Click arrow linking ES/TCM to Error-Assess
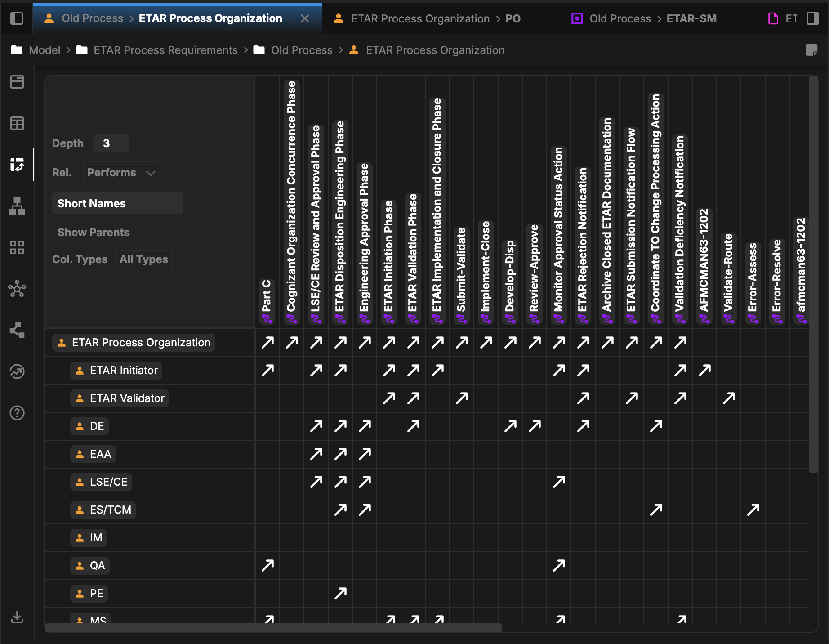This screenshot has height=644, width=829. 753,510
